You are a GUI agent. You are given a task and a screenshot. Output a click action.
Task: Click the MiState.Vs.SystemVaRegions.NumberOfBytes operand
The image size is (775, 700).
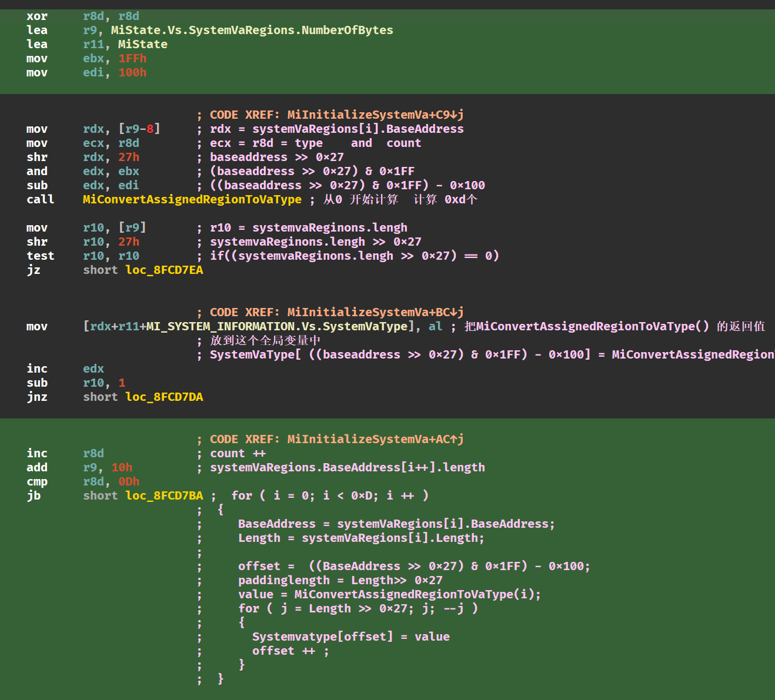[252, 30]
